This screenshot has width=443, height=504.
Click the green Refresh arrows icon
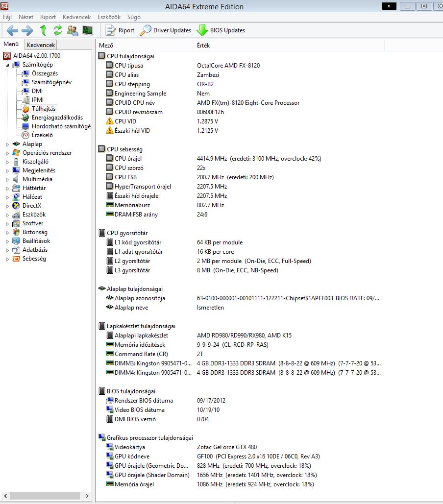pyautogui.click(x=58, y=30)
